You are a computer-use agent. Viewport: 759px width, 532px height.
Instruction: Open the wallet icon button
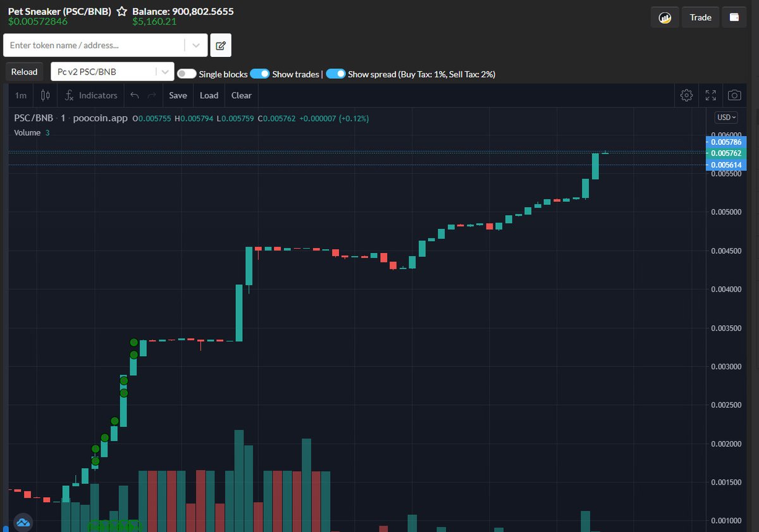[734, 17]
